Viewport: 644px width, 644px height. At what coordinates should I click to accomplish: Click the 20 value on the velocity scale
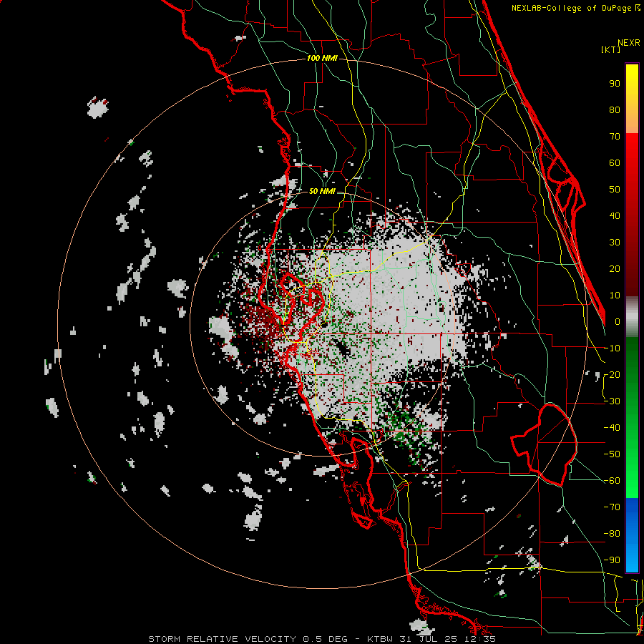click(615, 269)
